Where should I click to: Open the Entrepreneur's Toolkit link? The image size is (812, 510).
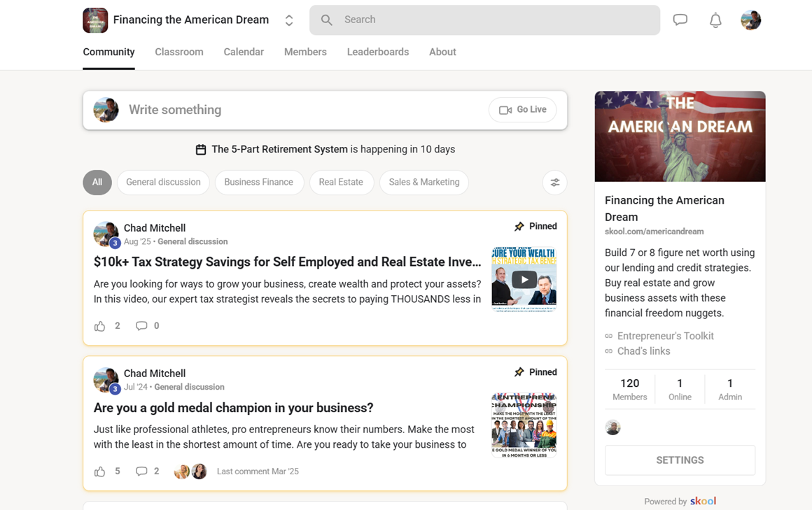[x=666, y=336]
